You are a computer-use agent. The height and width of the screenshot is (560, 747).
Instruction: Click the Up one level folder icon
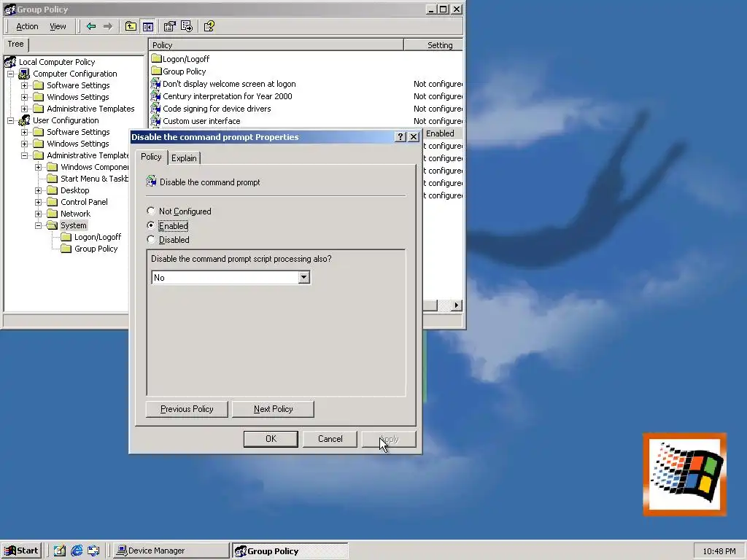click(131, 27)
